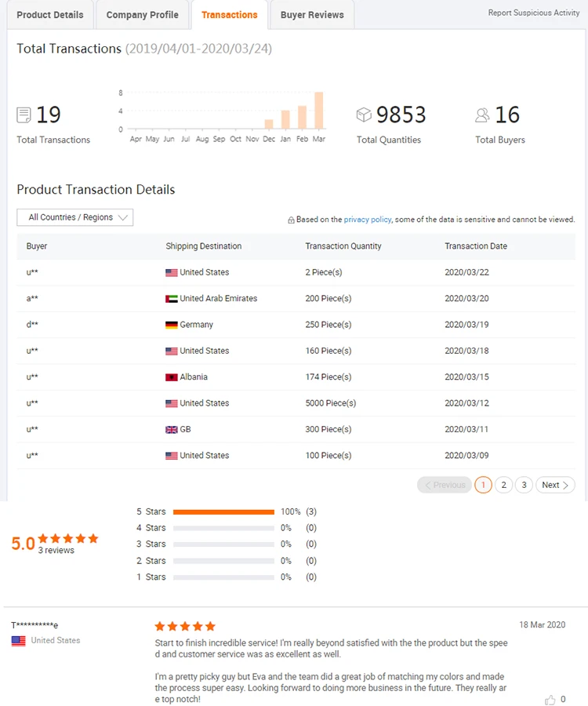
Task: Click the 5 Stars rating bar
Action: (223, 511)
